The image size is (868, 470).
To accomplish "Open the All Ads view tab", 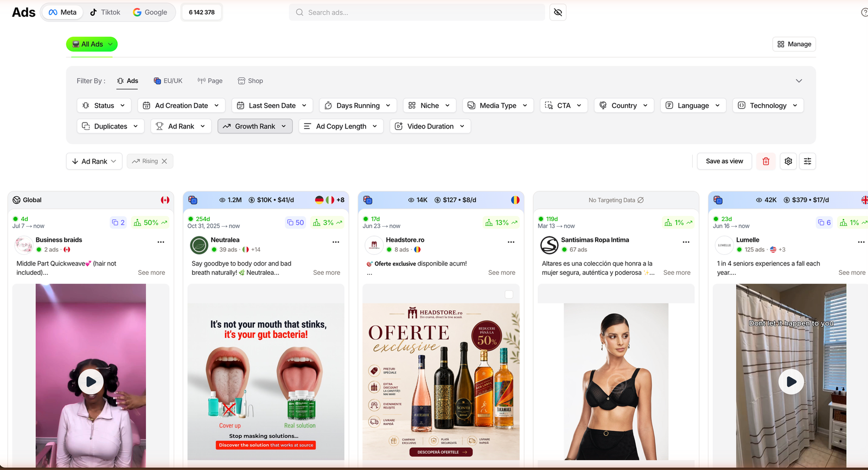I will (x=92, y=44).
